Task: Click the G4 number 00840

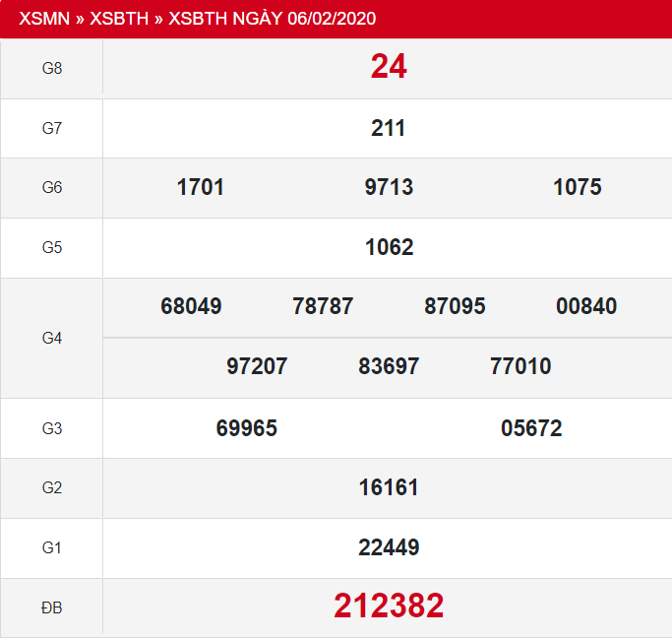Action: pyautogui.click(x=586, y=306)
